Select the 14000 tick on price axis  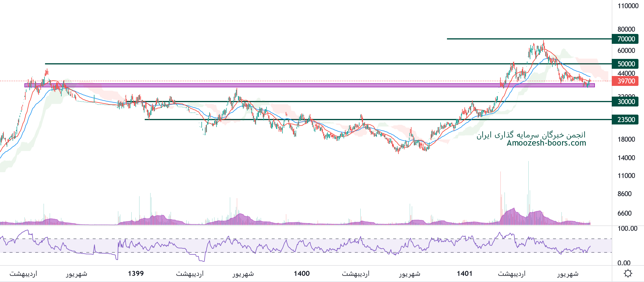coord(626,158)
